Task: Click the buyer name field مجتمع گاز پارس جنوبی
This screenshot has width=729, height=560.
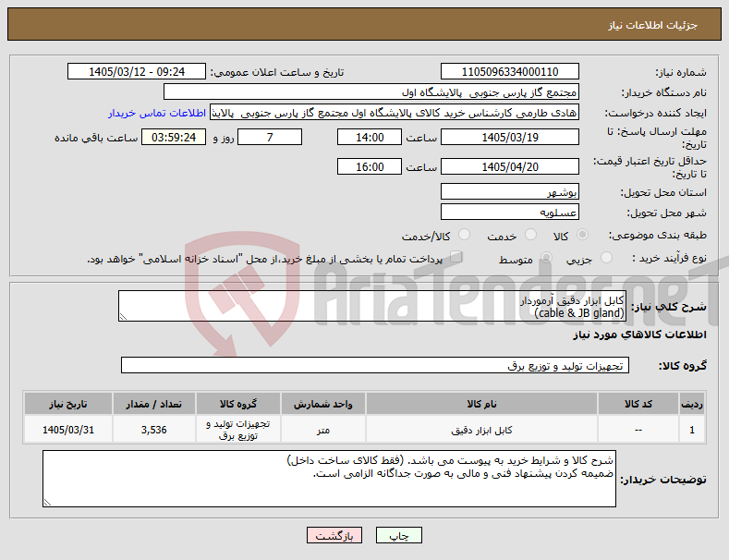Action: coord(371,92)
